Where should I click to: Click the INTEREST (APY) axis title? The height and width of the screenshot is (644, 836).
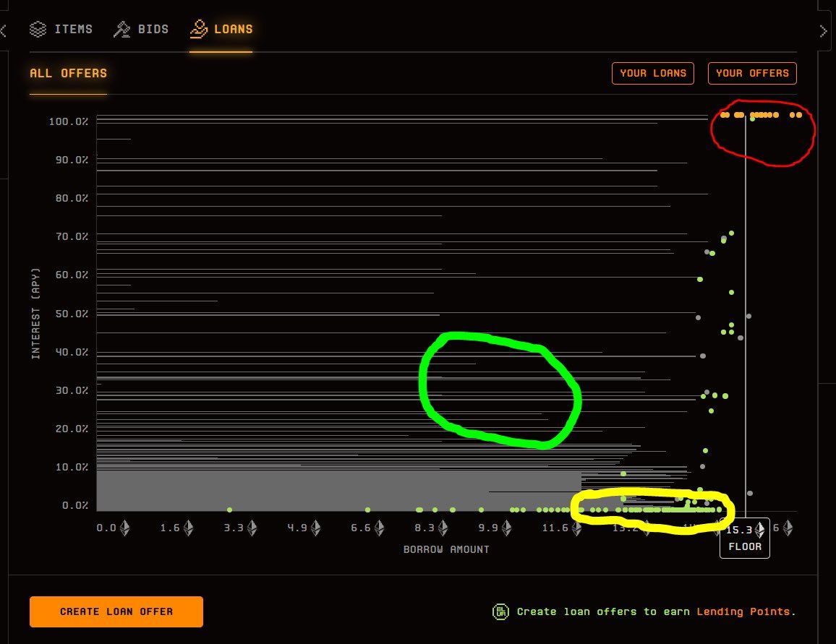[x=35, y=313]
